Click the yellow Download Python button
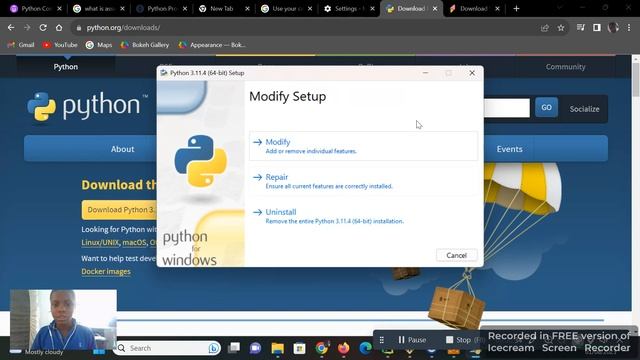The width and height of the screenshot is (640, 360). point(120,209)
